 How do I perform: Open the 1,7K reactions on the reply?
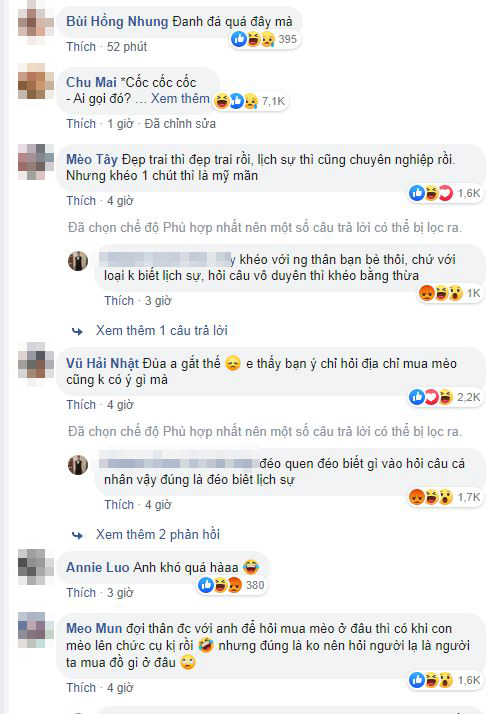click(445, 497)
